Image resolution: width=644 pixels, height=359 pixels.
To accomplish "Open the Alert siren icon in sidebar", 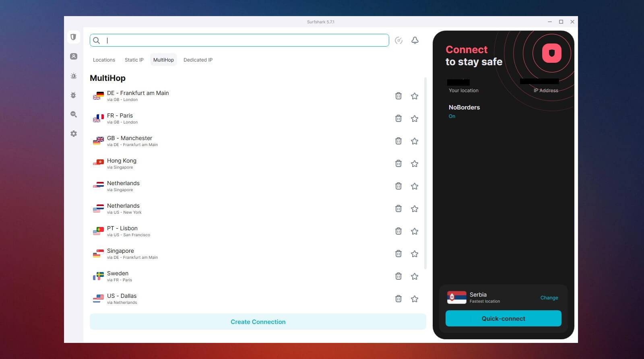I will point(73,76).
